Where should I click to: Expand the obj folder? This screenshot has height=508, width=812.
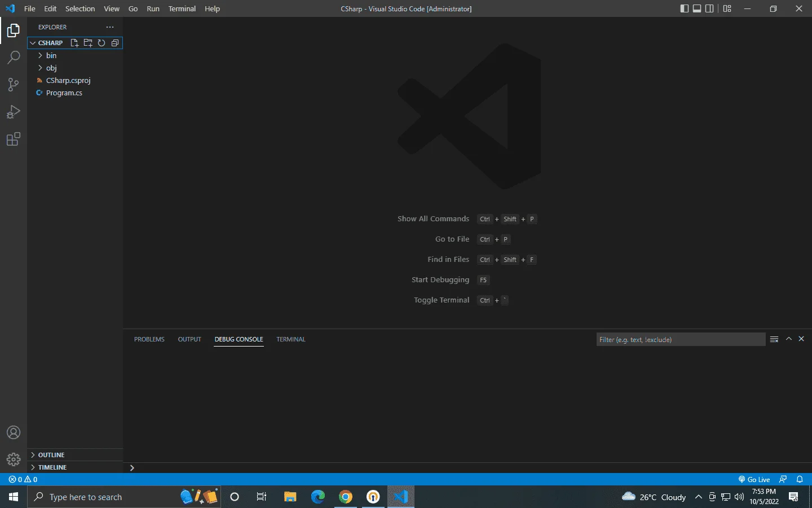coord(75,68)
